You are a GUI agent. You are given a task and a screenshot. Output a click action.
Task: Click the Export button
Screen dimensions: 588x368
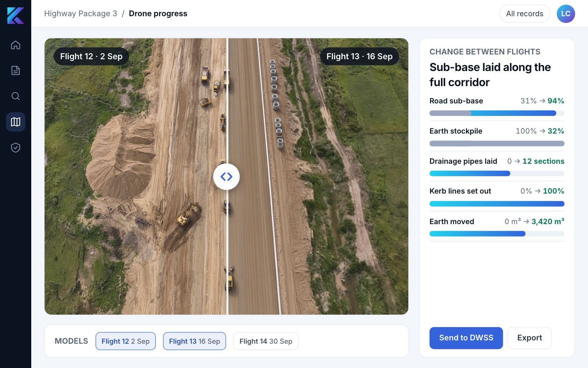(x=530, y=338)
